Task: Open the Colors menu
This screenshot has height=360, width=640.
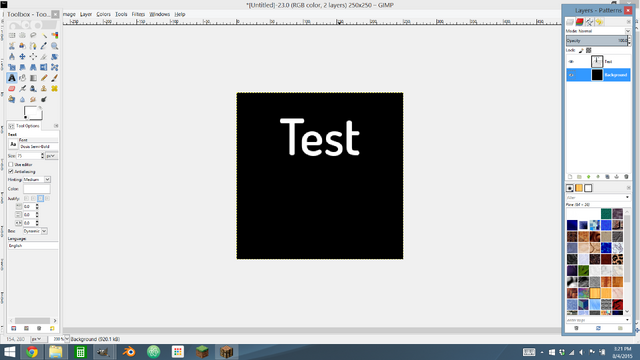Action: pos(103,14)
